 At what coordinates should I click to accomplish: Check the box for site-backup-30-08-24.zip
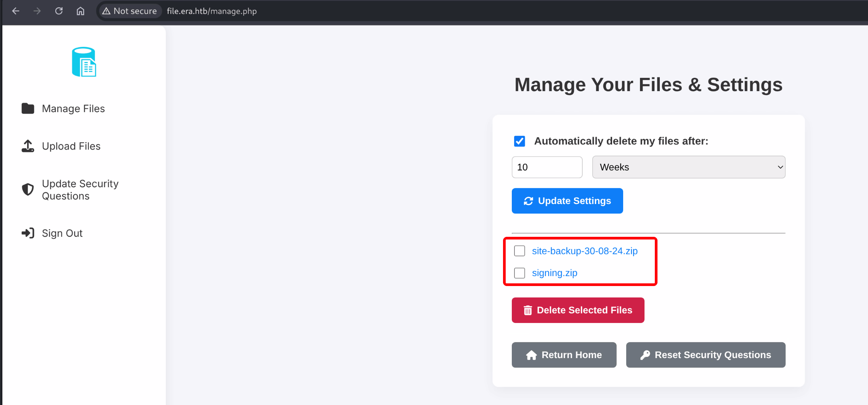[x=519, y=251]
